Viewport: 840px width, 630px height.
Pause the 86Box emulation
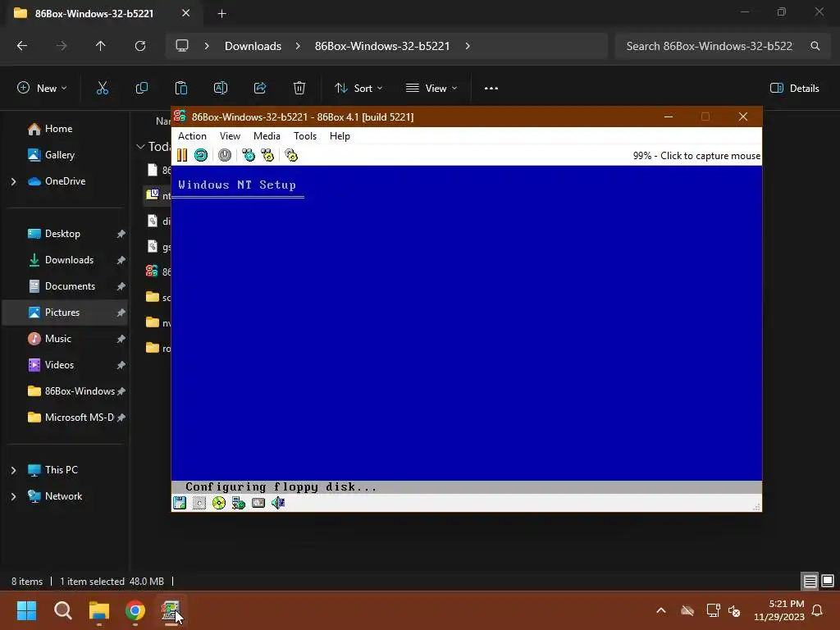coord(182,155)
